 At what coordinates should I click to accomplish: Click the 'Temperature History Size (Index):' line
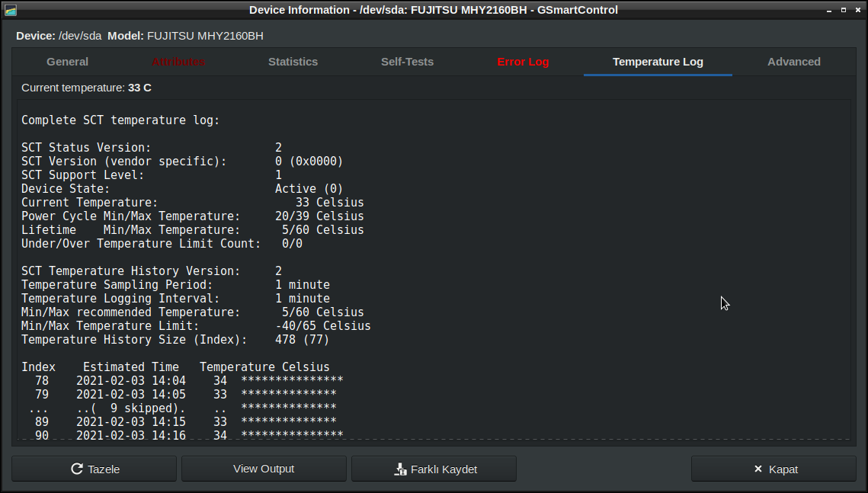tap(175, 340)
